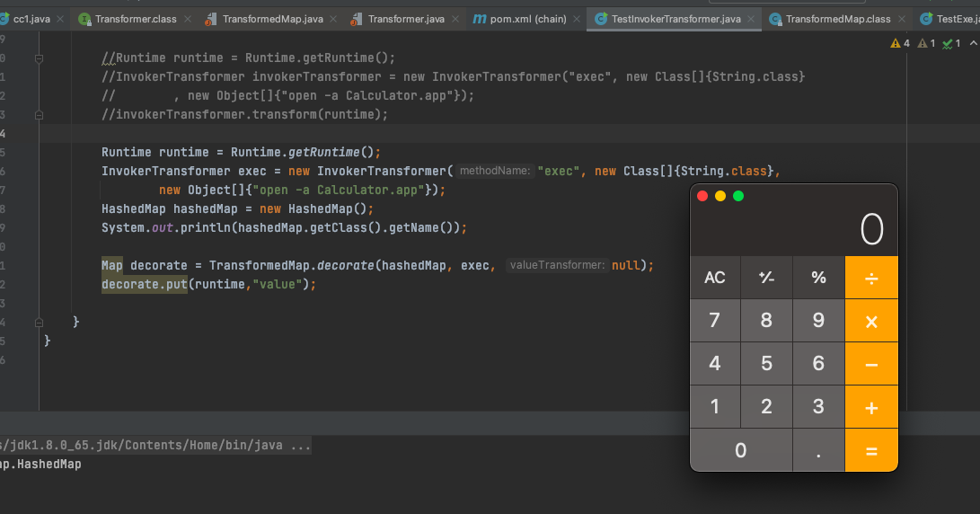Close the Calculator window with red button

tap(702, 197)
